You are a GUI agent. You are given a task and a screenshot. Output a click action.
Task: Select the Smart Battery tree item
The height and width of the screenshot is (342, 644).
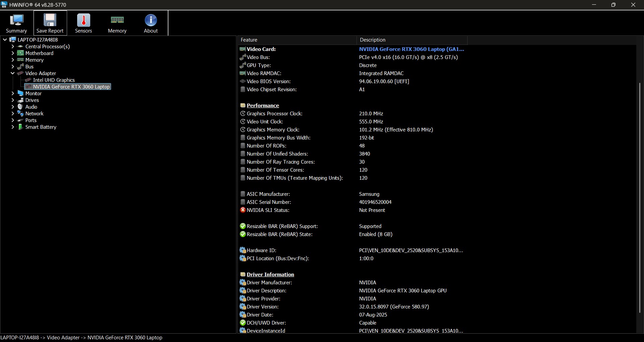coord(41,127)
